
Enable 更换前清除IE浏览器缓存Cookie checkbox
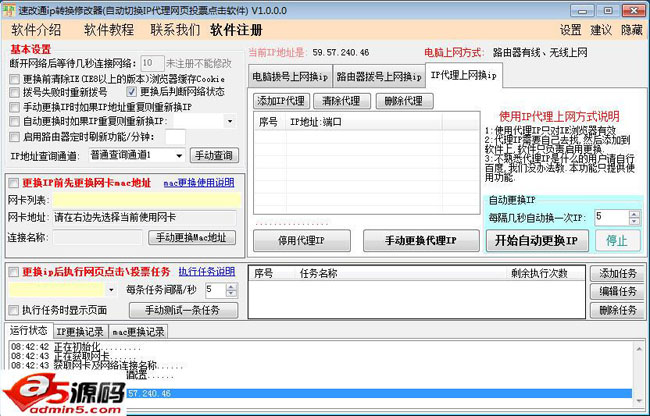15,79
